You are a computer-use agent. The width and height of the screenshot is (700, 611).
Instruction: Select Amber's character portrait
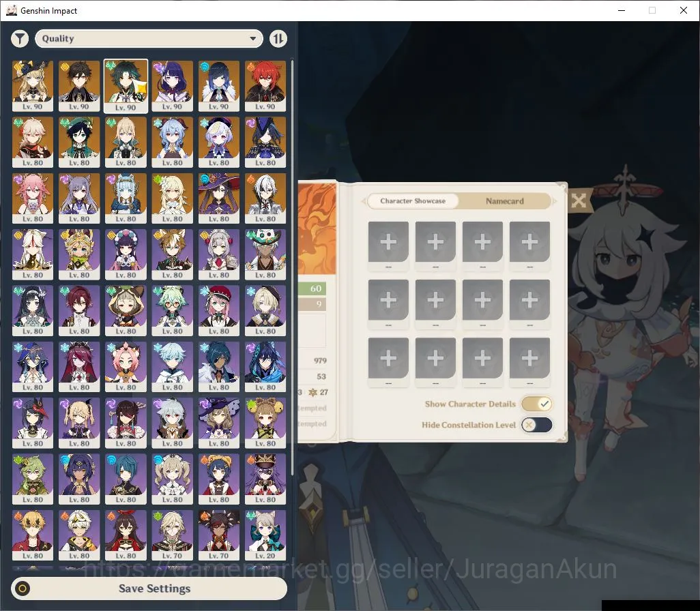tap(126, 535)
